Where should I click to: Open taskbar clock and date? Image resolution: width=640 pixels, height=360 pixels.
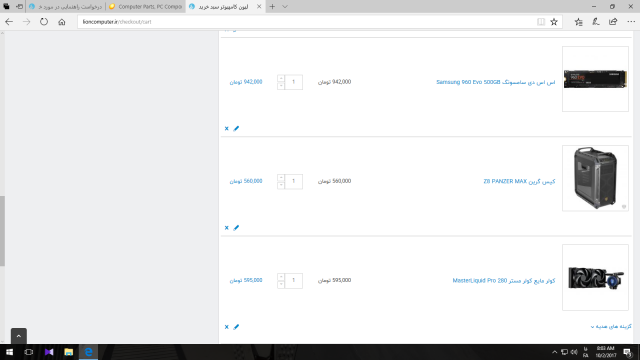point(605,352)
